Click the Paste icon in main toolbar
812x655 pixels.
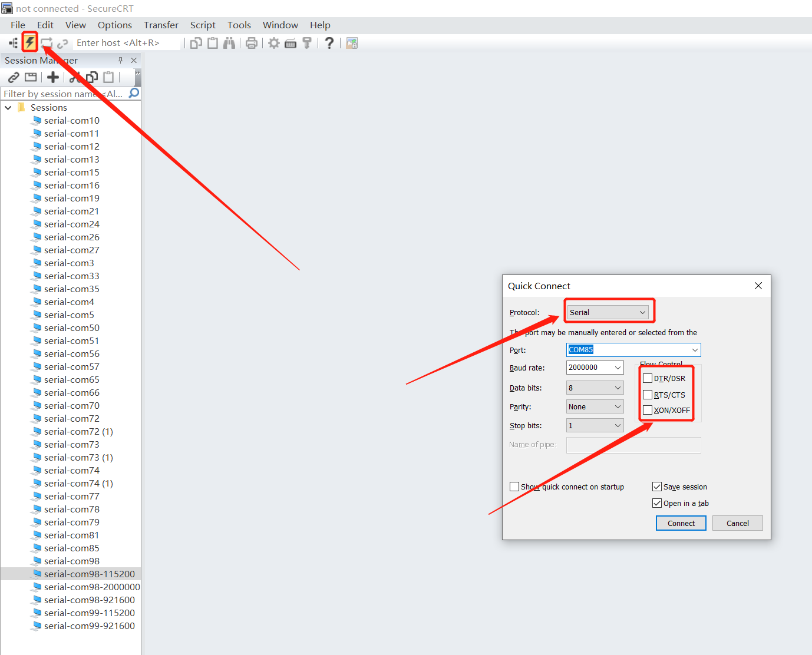[213, 43]
